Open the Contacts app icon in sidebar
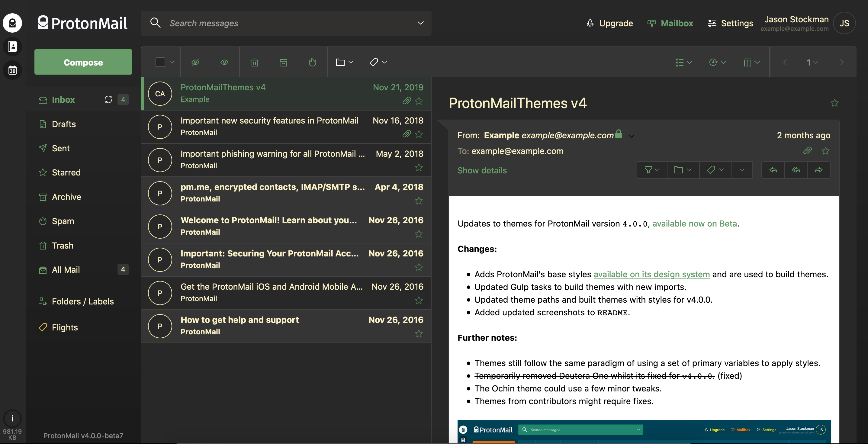This screenshot has height=444, width=868. coord(12,47)
